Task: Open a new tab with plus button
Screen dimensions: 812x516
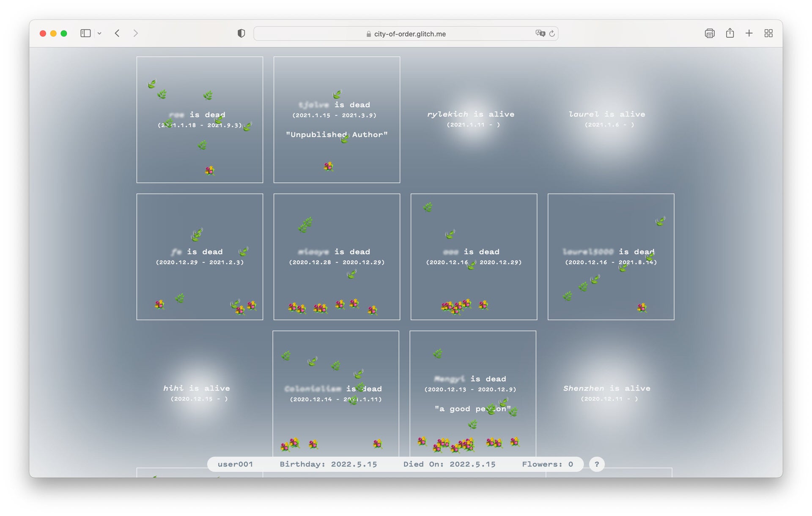Action: (x=749, y=33)
